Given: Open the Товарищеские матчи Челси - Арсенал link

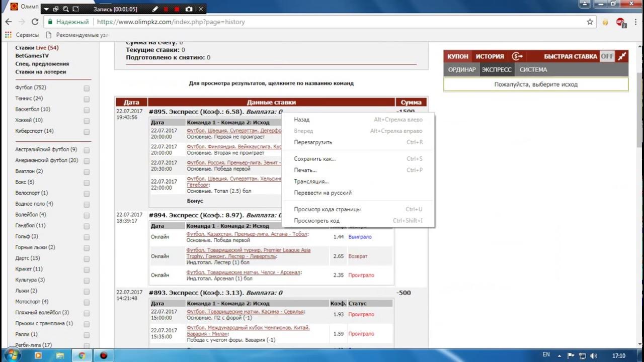Looking at the screenshot, I should (x=244, y=272).
